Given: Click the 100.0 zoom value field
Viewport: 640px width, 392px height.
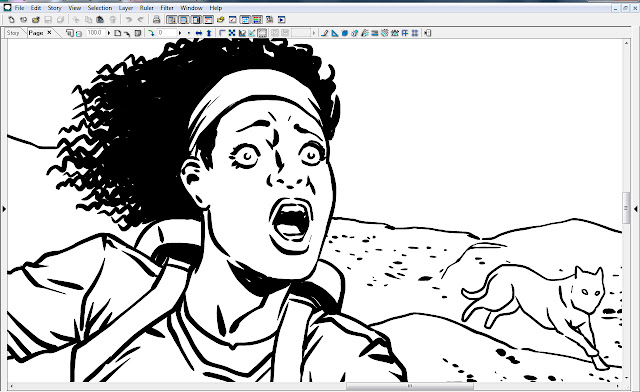Looking at the screenshot, I should [96, 33].
